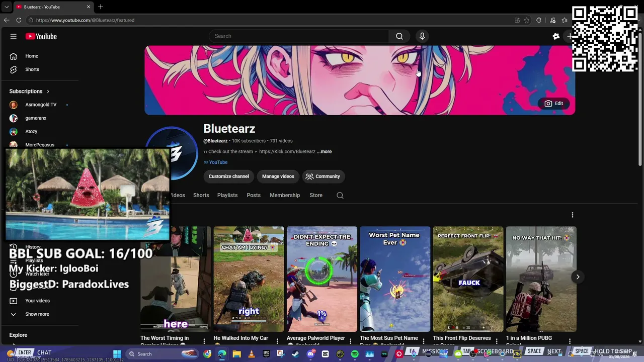Open the Kick.com/Bluetearz link
The image size is (644, 362).
(287, 151)
